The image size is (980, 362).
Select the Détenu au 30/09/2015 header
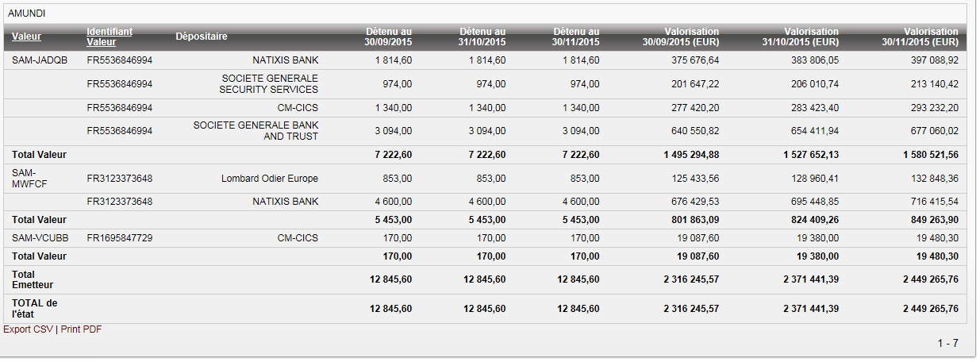point(388,37)
